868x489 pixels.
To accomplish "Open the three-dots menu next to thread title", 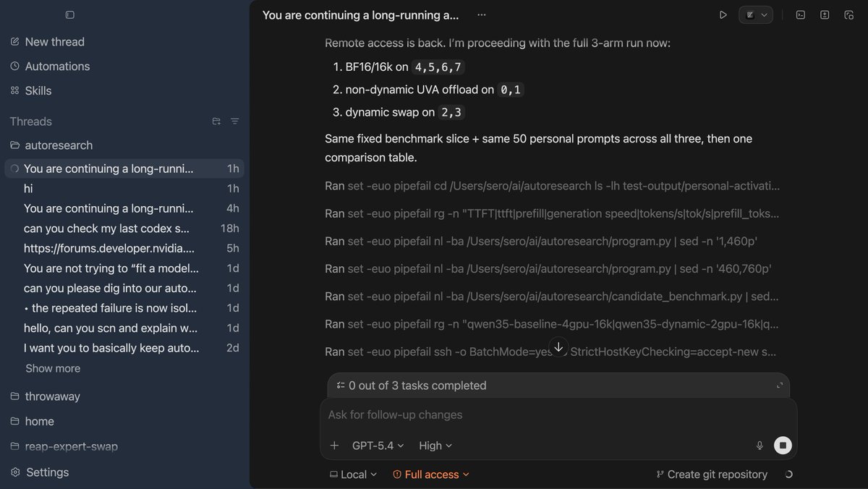I will click(x=482, y=14).
